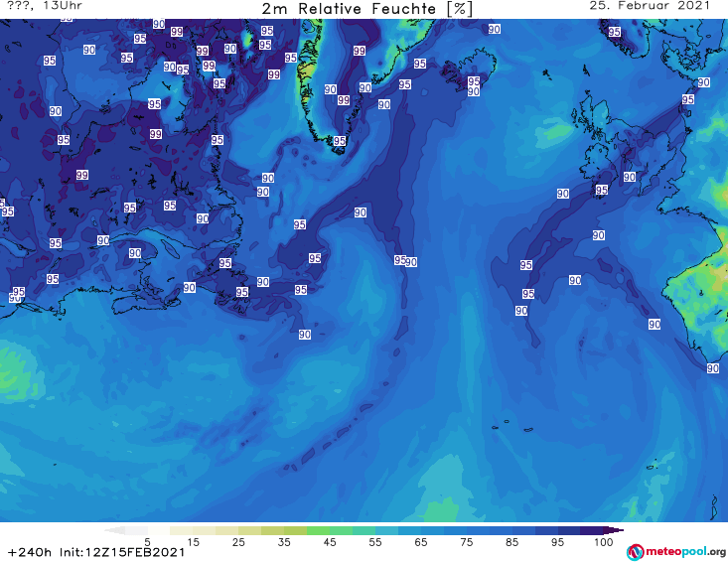Click the colour bar label '45'
This screenshot has width=728, height=562.
tap(329, 542)
